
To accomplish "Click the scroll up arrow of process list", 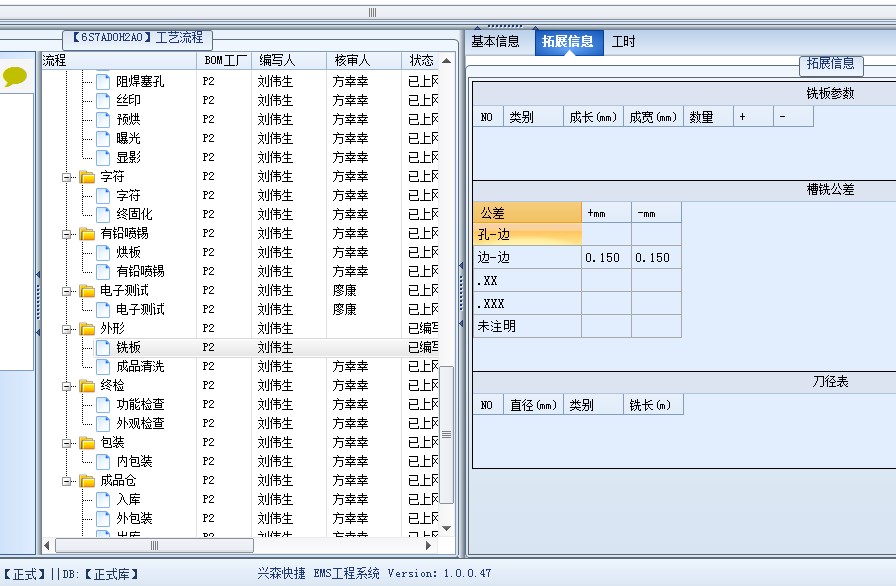I will 447,61.
